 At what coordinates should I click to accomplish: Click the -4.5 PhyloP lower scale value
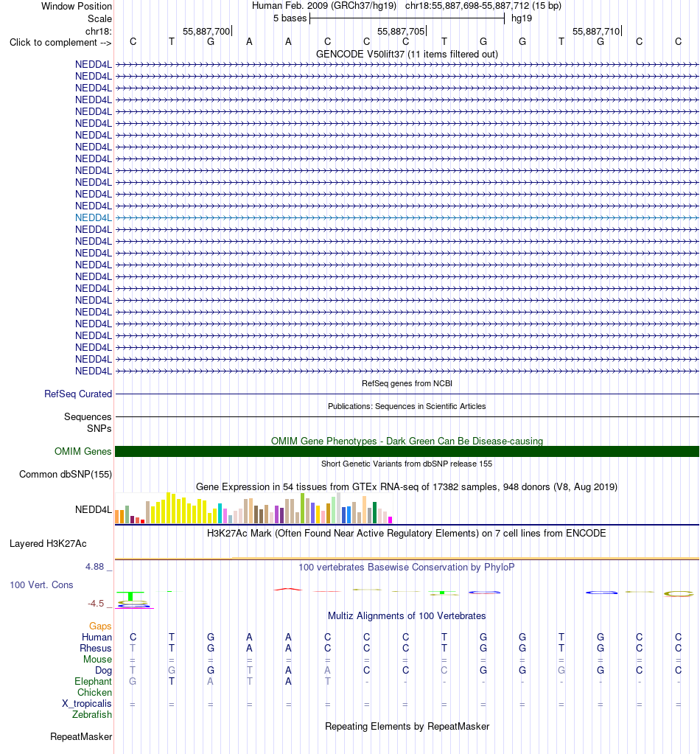point(96,604)
